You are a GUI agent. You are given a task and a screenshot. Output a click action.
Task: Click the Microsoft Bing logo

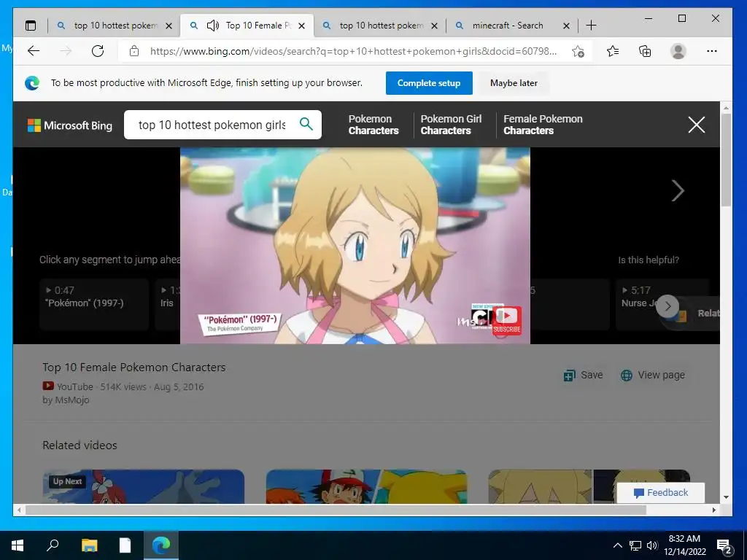70,125
